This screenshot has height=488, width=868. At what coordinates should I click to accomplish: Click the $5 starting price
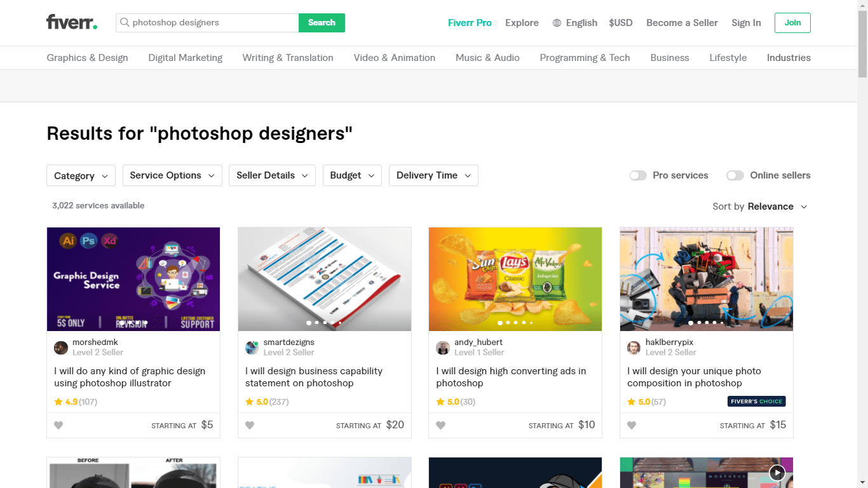207,425
